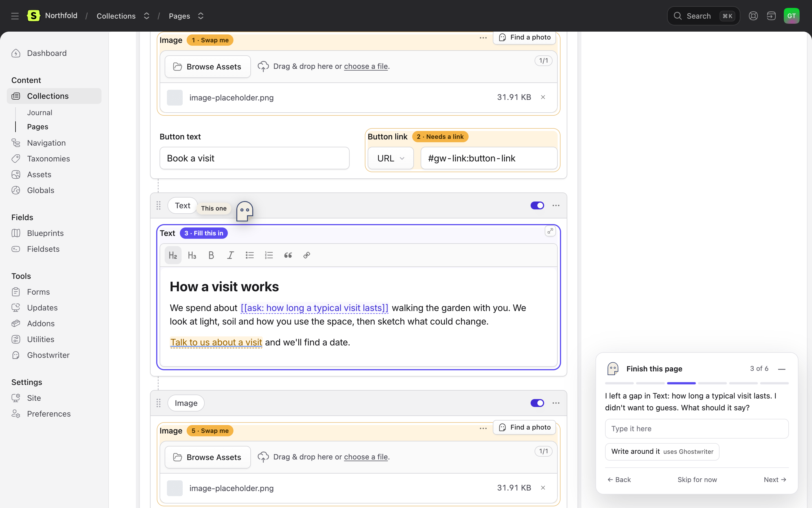This screenshot has height=508, width=812.
Task: Click the Ghostwriter ghost mascot beside This one
Action: (x=245, y=211)
